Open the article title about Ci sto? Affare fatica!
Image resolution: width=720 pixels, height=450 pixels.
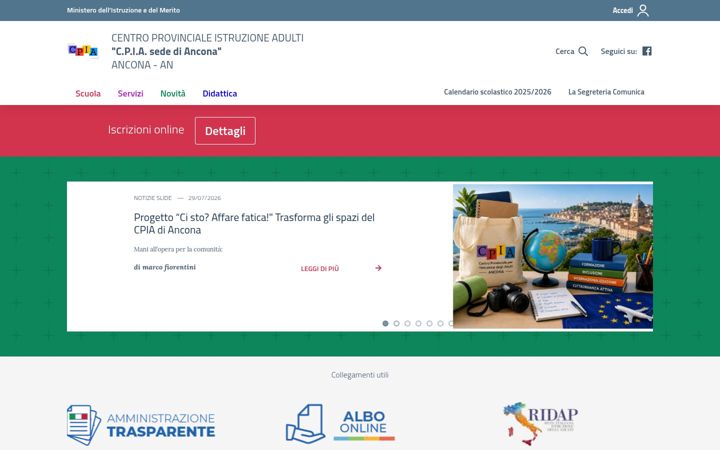(254, 224)
